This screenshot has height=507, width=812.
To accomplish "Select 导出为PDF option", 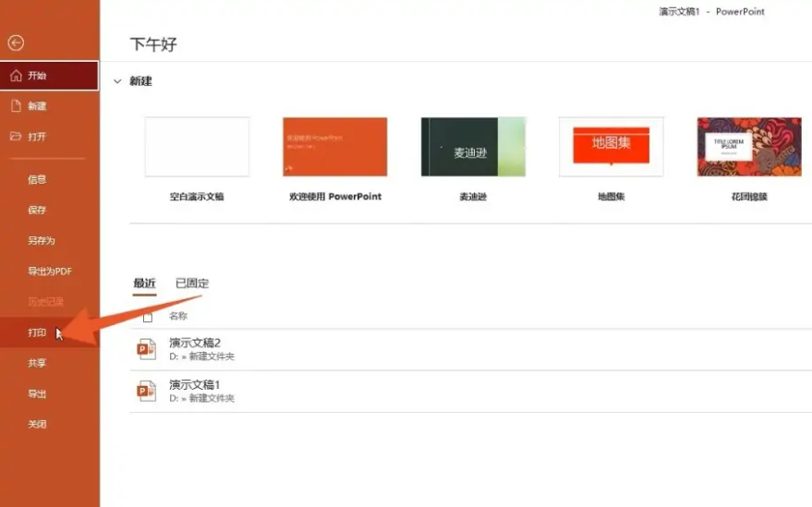I will click(x=49, y=271).
